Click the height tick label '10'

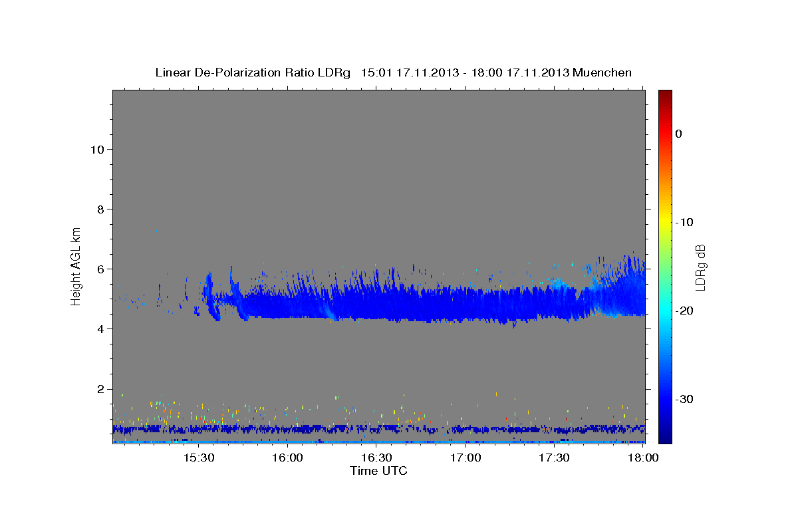click(96, 150)
